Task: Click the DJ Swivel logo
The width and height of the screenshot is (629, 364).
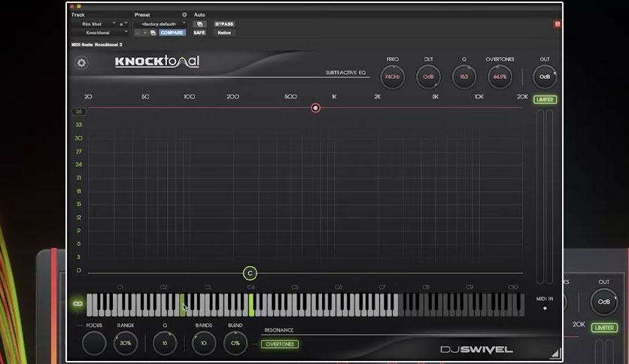Action: [476, 350]
